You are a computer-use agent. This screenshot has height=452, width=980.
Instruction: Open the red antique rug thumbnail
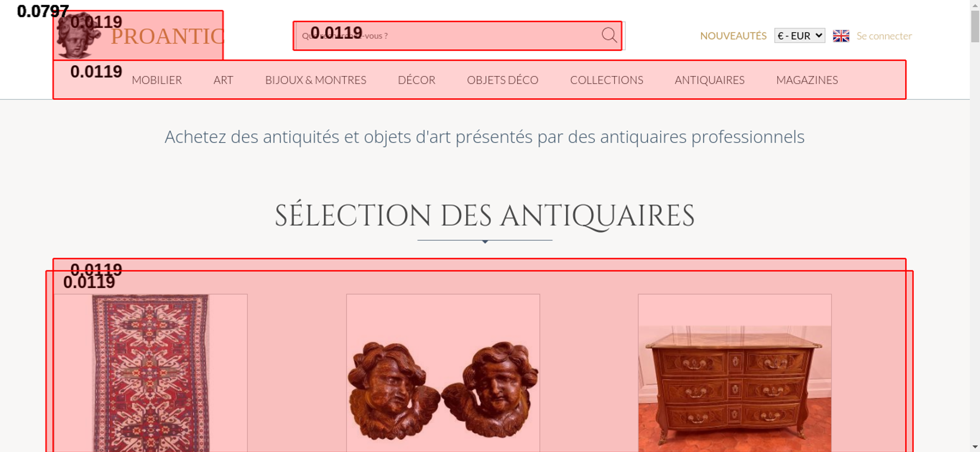pos(150,373)
